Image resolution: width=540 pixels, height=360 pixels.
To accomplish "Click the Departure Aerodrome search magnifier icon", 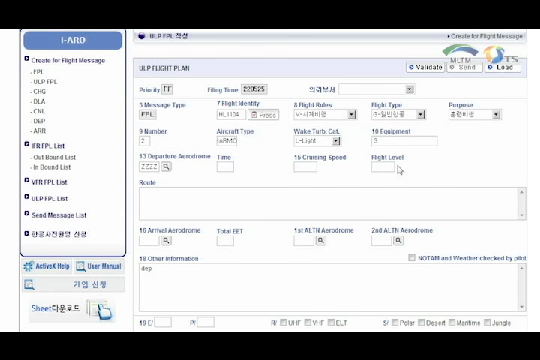I will click(x=166, y=167).
